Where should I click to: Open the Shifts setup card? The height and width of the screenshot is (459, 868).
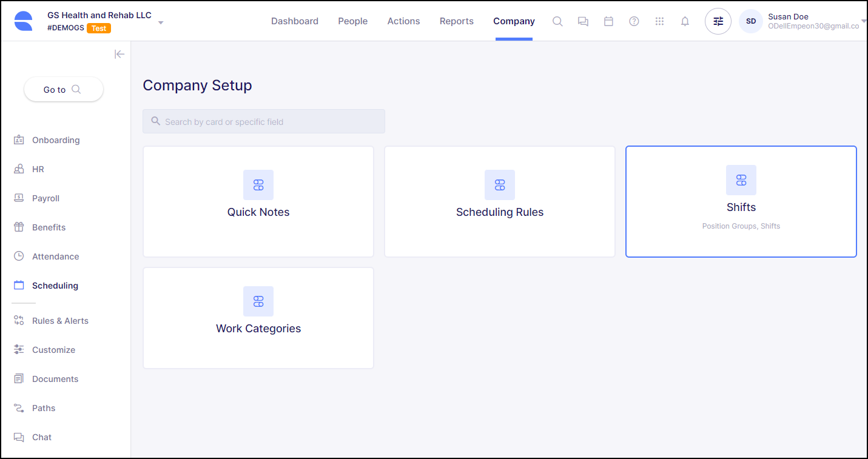click(741, 201)
